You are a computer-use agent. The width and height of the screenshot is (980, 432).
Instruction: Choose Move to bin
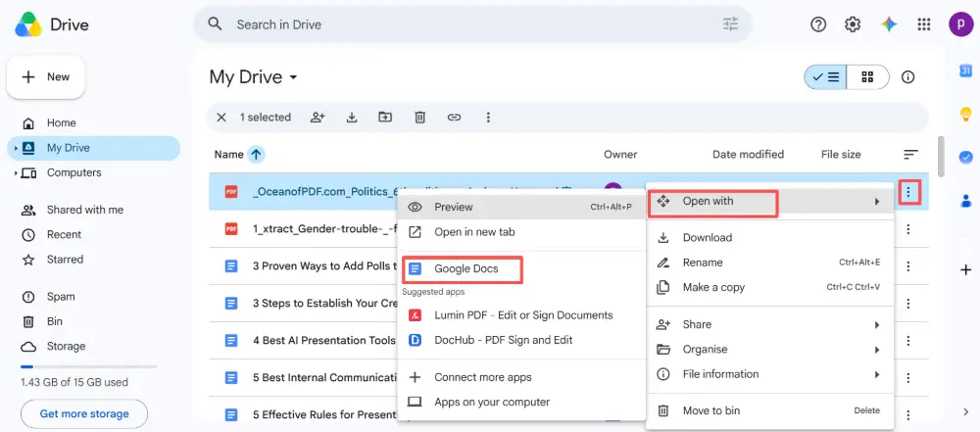tap(769, 410)
